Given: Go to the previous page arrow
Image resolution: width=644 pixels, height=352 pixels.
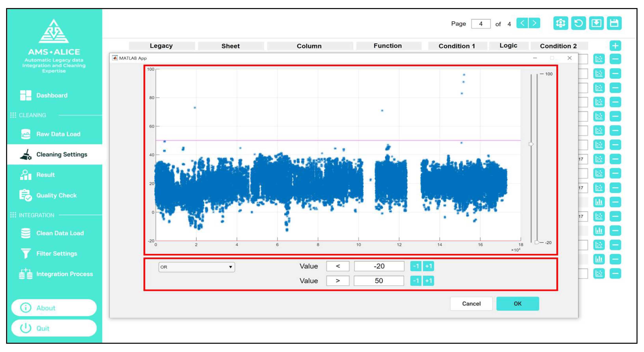Looking at the screenshot, I should tap(522, 23).
